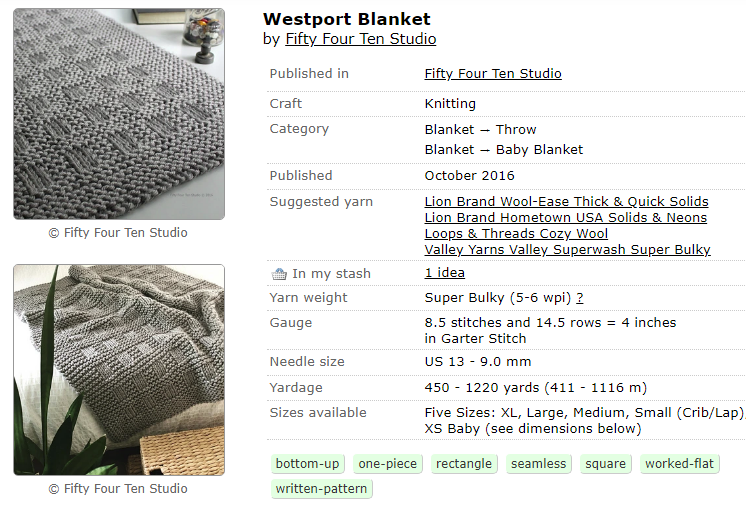The height and width of the screenshot is (509, 746).
Task: Click 'In my stash' label
Action: point(331,274)
